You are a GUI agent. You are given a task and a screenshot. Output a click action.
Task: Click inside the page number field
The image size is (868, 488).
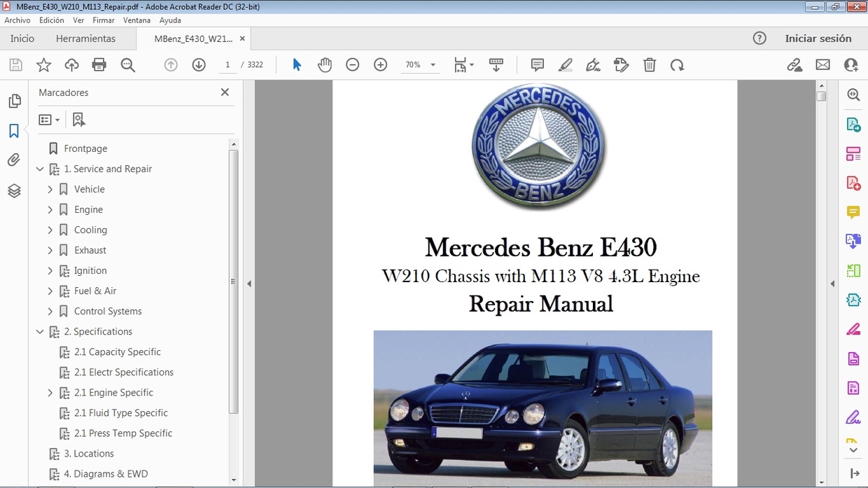pyautogui.click(x=227, y=64)
